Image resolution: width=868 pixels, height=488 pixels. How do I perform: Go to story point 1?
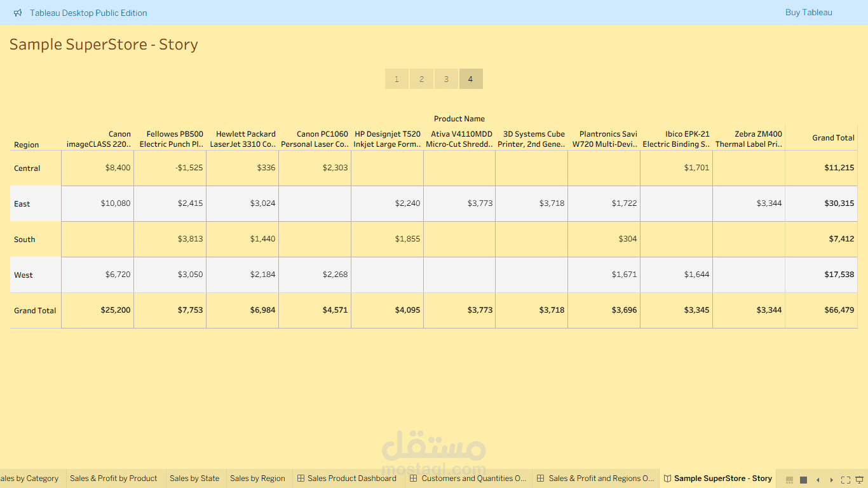point(397,79)
